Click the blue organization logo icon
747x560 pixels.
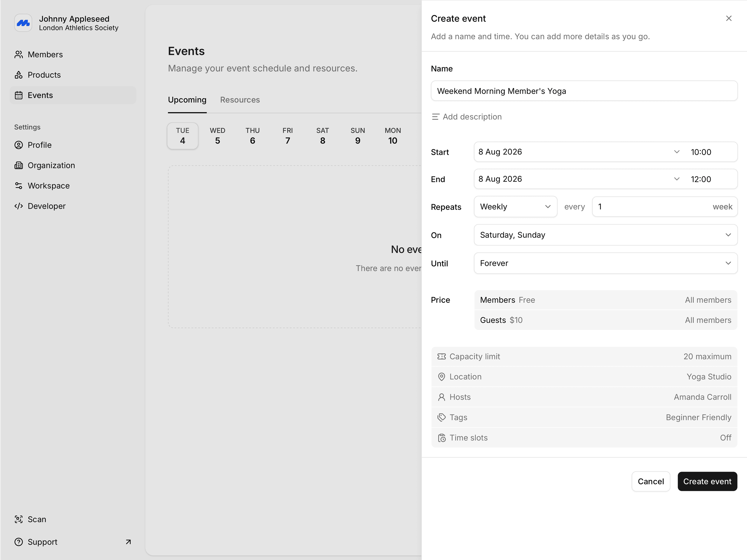[23, 23]
